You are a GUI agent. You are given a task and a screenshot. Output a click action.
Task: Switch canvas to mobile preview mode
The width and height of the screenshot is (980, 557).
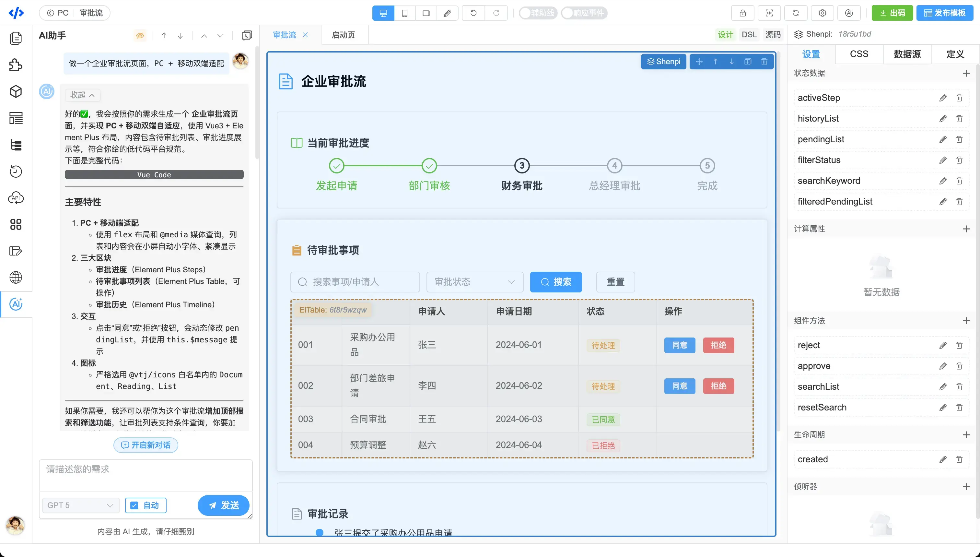click(x=404, y=13)
